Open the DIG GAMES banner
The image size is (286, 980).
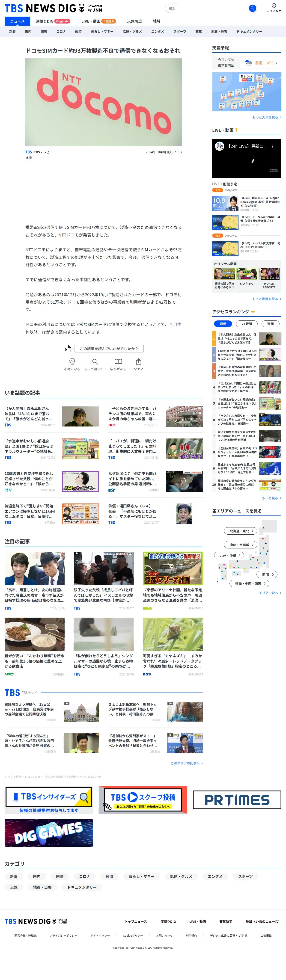pos(49,833)
